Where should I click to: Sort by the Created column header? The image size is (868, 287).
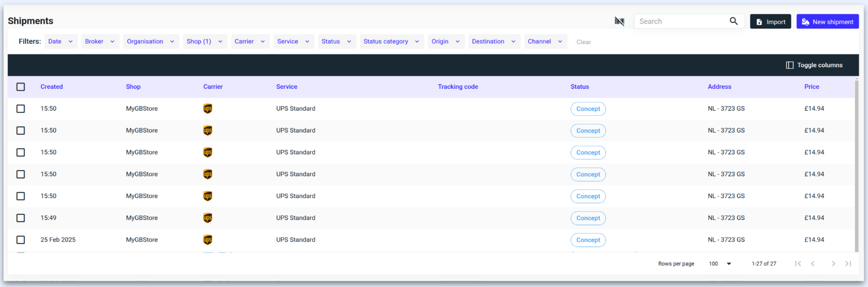[x=52, y=87]
